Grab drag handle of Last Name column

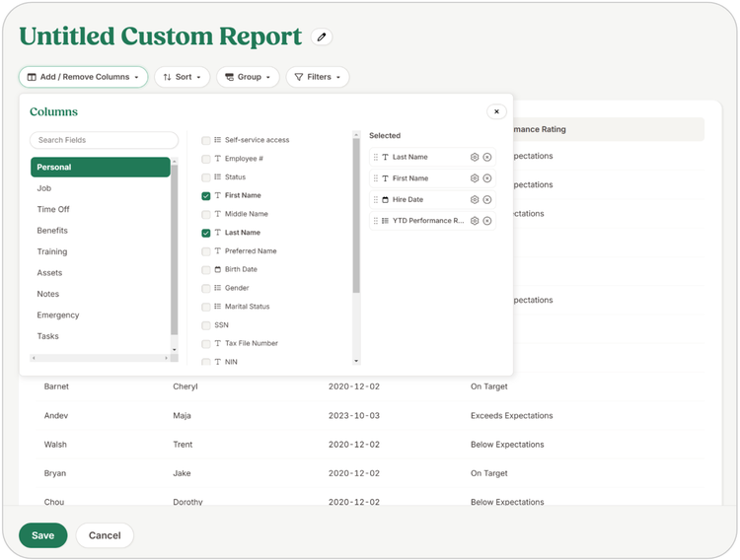376,157
